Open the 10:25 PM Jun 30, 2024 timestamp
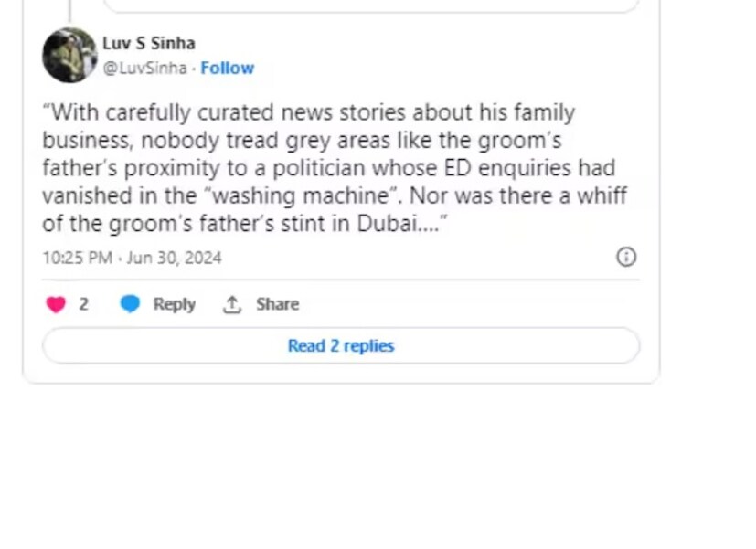The image size is (756, 549). (x=132, y=258)
